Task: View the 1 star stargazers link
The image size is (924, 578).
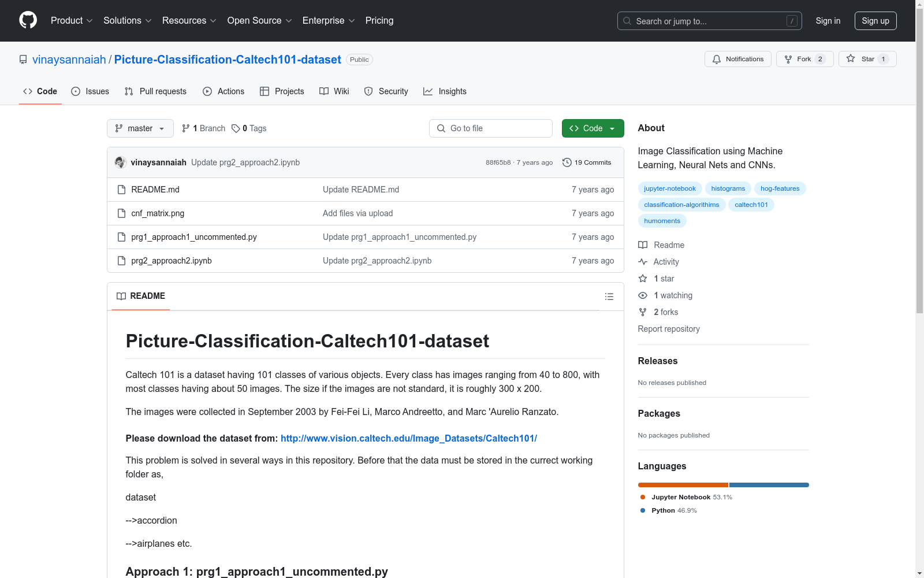Action: click(x=656, y=279)
